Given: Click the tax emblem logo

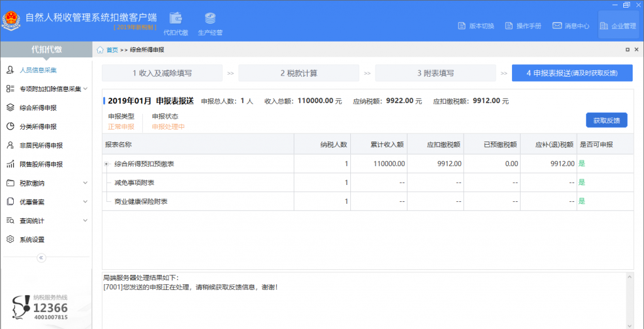Looking at the screenshot, I should click(11, 22).
